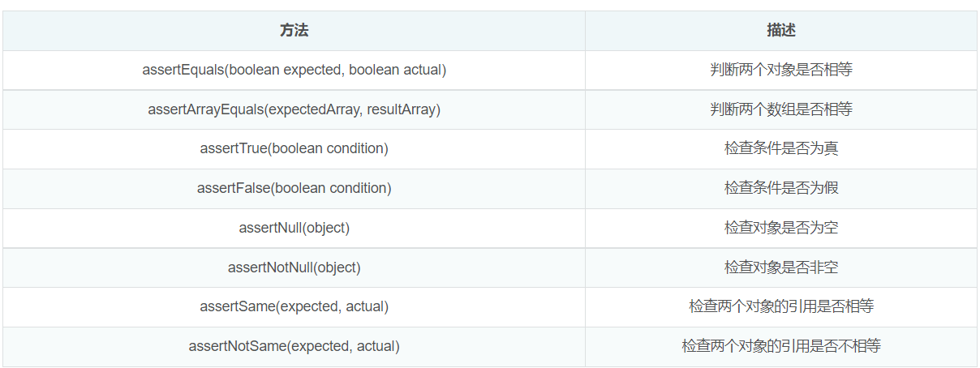Select the description 判断两个数组是否相等
Screen dimensions: 980x368
tap(781, 109)
